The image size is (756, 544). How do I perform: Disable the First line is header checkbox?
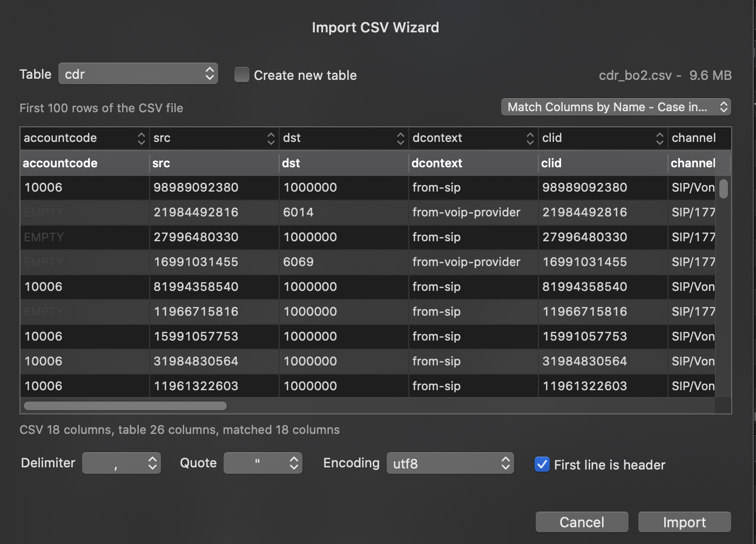(x=542, y=464)
